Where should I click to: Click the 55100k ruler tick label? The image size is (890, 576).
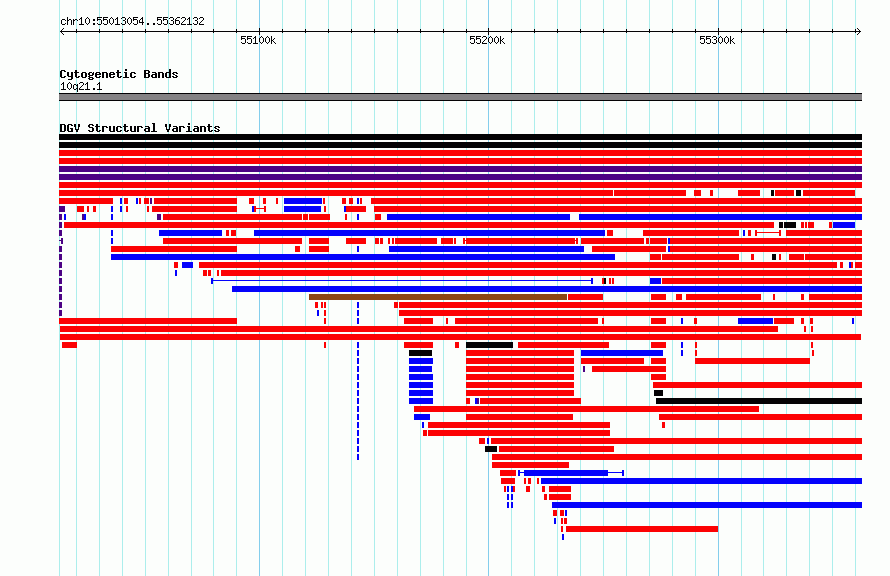click(x=258, y=40)
